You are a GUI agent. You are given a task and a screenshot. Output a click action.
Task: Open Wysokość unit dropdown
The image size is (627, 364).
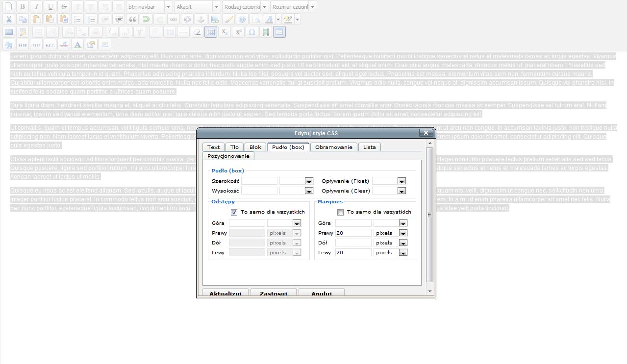click(309, 191)
